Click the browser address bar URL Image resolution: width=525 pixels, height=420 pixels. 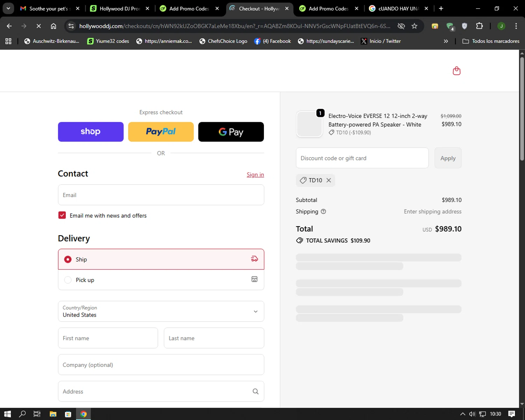(234, 26)
